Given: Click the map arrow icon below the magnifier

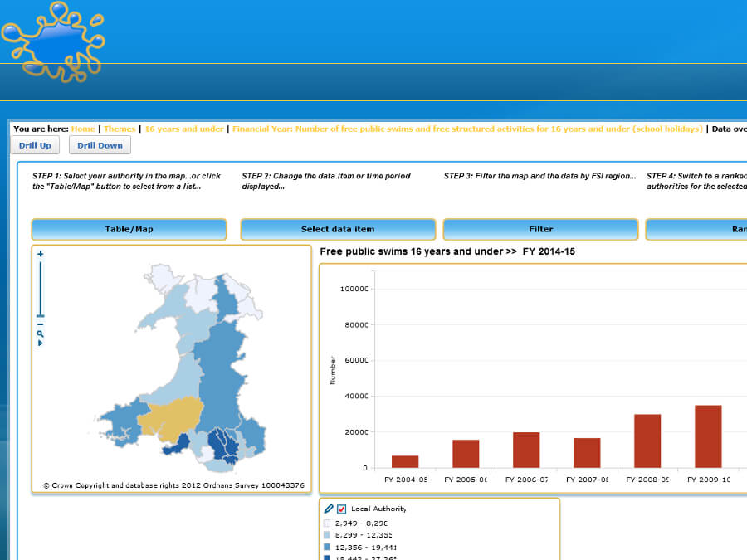Looking at the screenshot, I should (x=41, y=343).
